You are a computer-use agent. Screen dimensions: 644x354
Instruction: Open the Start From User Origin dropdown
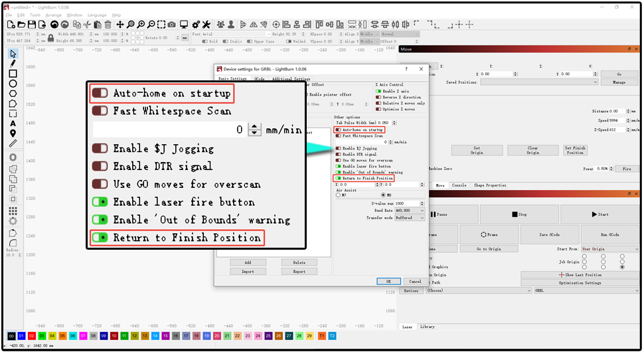(x=610, y=249)
